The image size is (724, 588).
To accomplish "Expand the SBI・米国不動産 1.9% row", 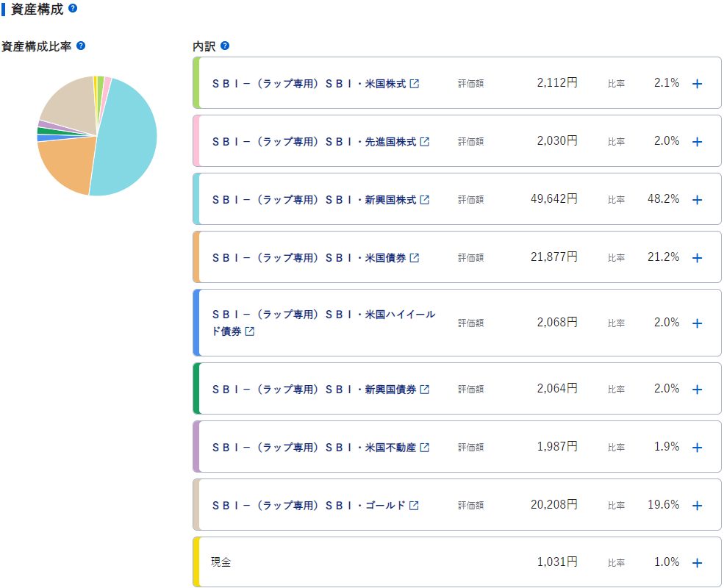I will tap(698, 447).
